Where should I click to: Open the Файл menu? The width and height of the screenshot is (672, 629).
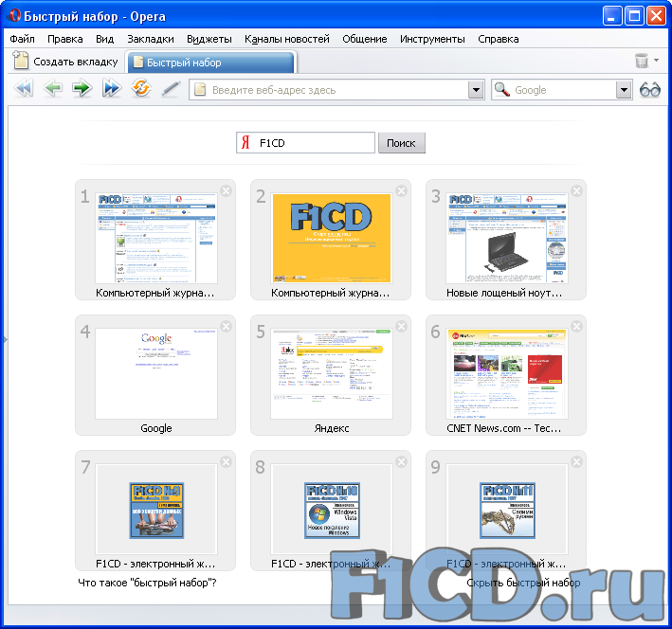click(23, 39)
